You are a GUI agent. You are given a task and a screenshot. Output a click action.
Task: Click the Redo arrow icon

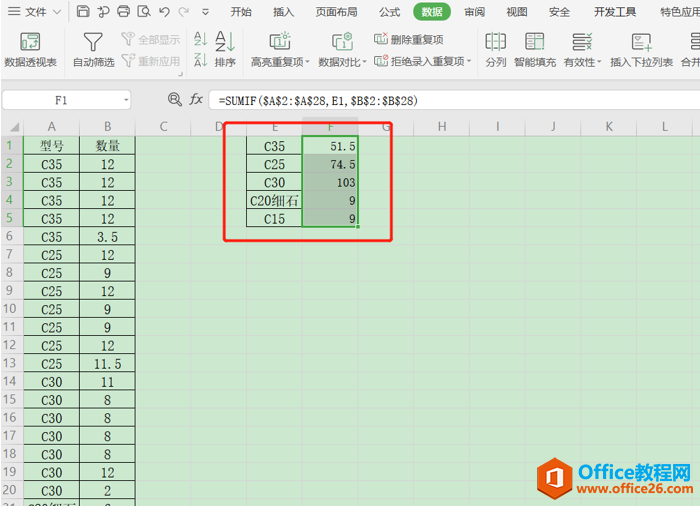point(183,11)
